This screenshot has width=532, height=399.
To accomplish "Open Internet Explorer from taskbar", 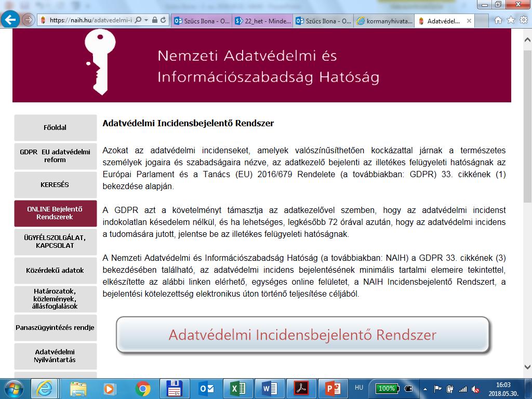I will point(45,389).
